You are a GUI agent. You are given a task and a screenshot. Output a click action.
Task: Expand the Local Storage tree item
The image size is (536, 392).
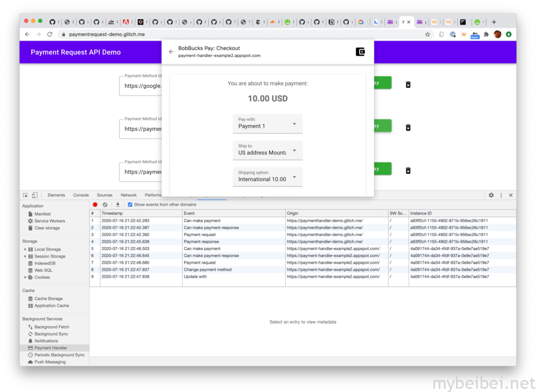25,250
